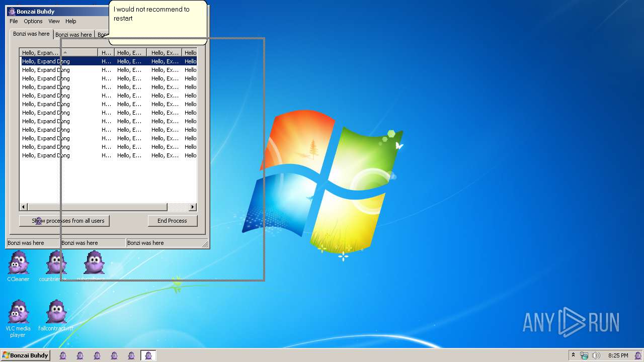Click the horizontal scrollbar thumb in the list

(97, 207)
